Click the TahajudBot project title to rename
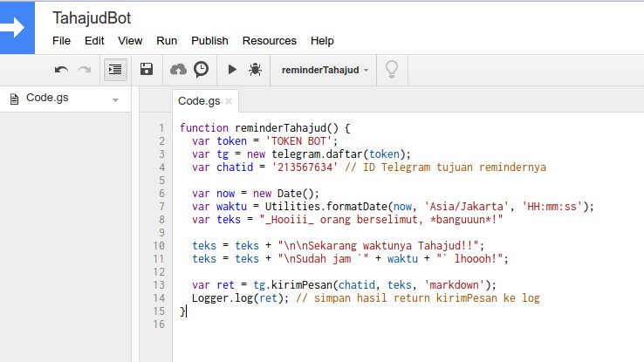Screen dimensions: 644x362 (92, 17)
